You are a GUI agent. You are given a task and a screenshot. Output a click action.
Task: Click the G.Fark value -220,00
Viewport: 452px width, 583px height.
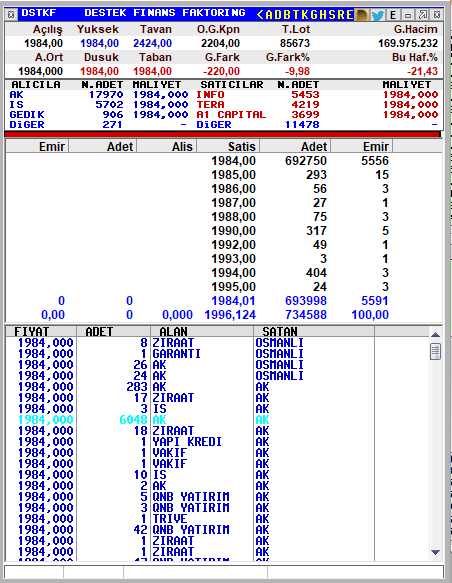pos(221,71)
